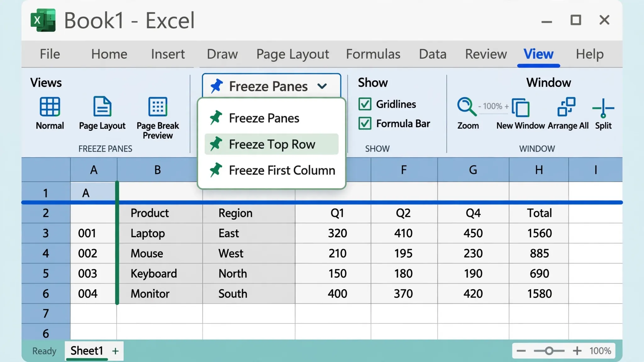Select column B header
This screenshot has width=644, height=362.
tap(158, 170)
